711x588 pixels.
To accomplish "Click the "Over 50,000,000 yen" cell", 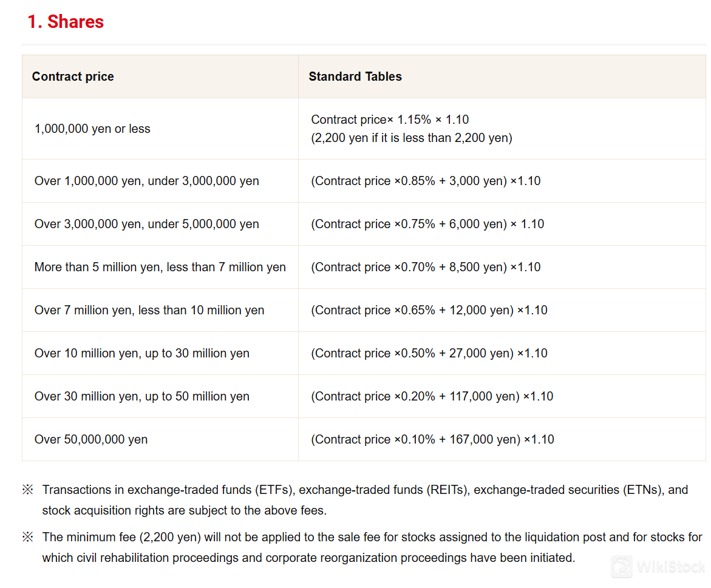I will 91,439.
